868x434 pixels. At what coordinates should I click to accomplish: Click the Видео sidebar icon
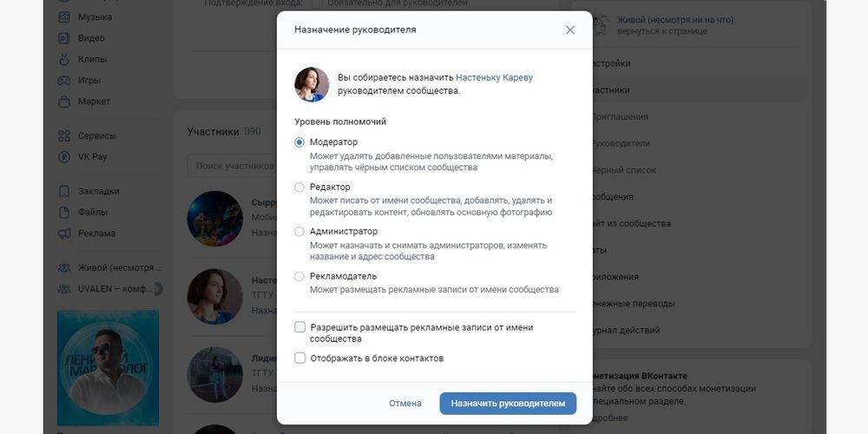pyautogui.click(x=64, y=38)
